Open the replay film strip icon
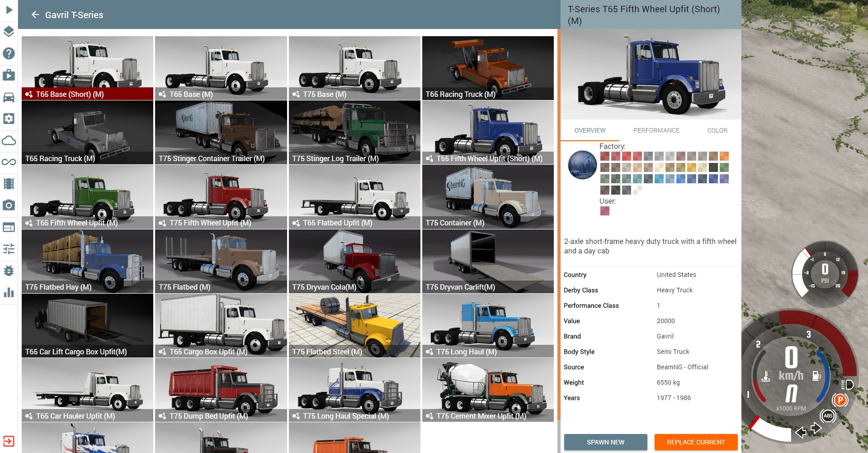 [x=9, y=184]
